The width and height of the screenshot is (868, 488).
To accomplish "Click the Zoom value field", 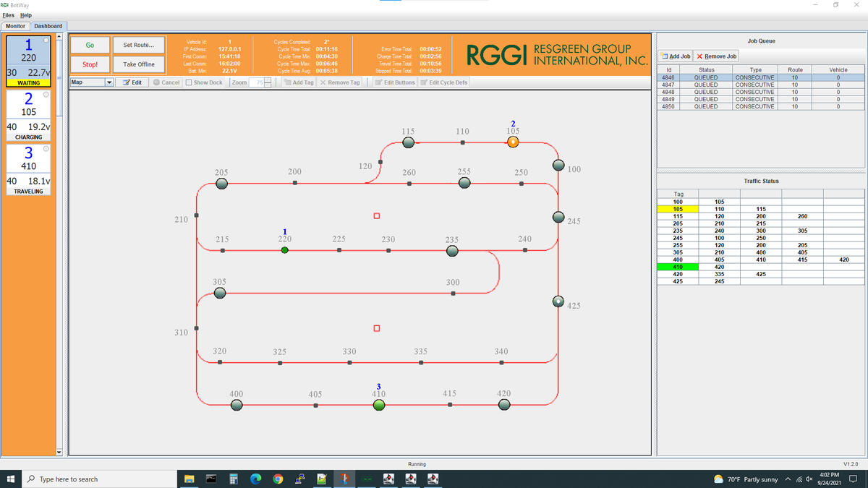I will pyautogui.click(x=257, y=82).
